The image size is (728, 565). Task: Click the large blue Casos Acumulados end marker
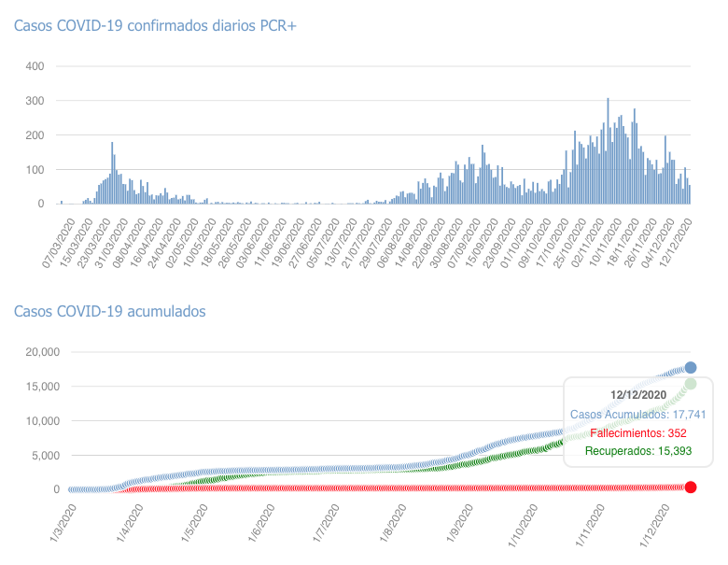691,368
